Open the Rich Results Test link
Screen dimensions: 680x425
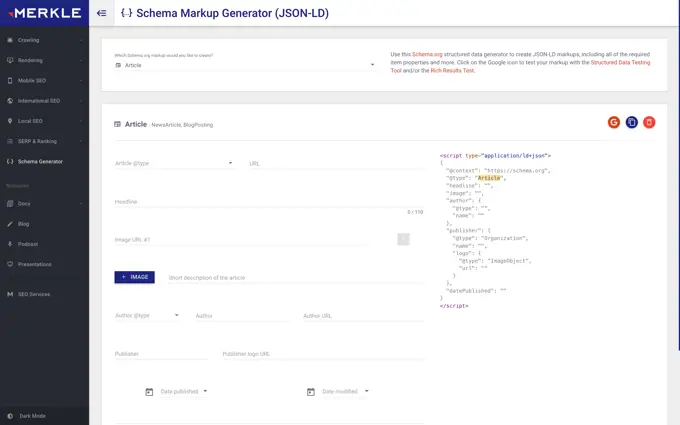pyautogui.click(x=452, y=71)
